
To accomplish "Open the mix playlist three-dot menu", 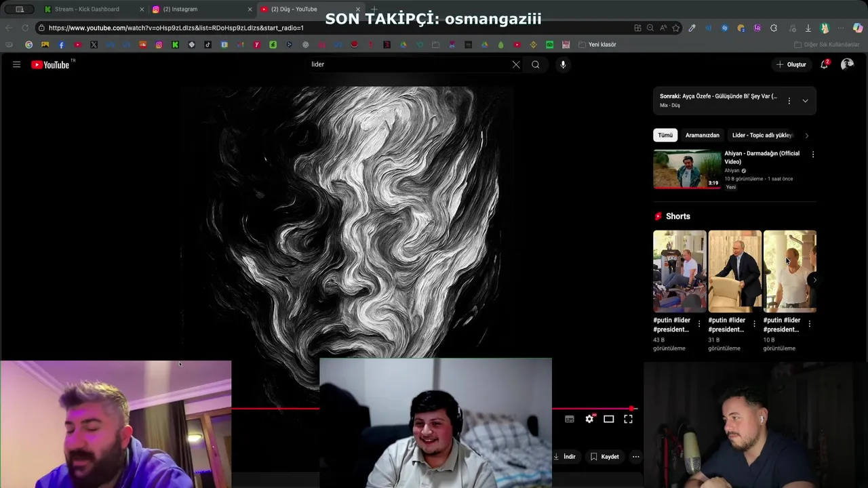I will [x=789, y=101].
